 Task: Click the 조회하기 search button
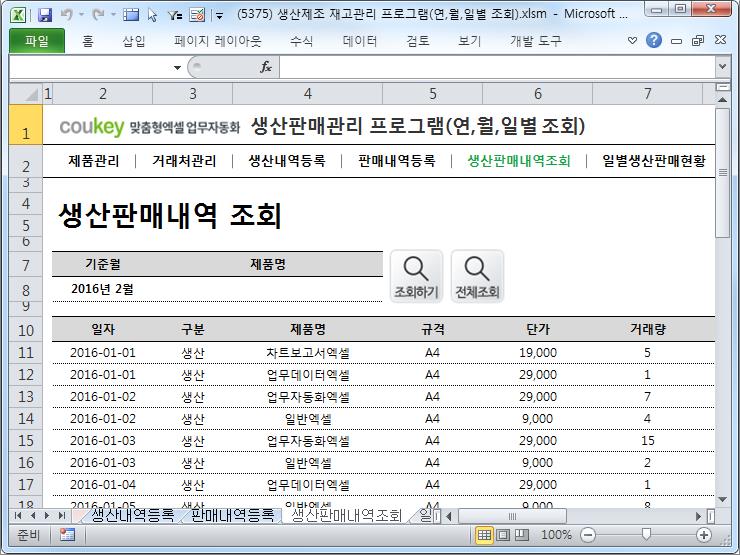416,277
